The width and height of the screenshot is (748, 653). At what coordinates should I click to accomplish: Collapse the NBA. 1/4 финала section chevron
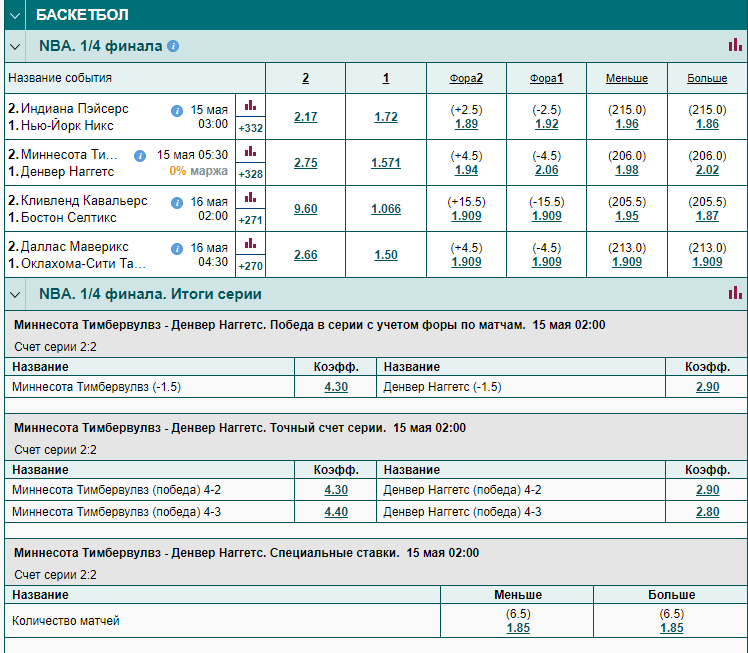point(15,47)
